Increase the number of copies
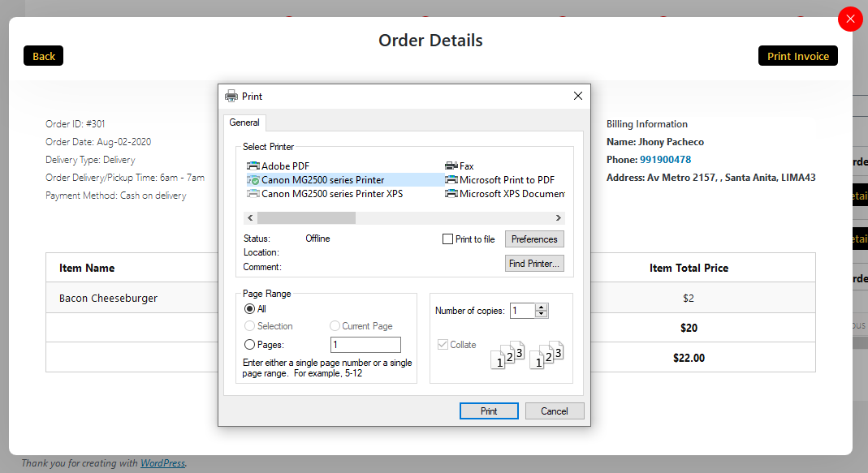868x473 pixels. tap(542, 307)
